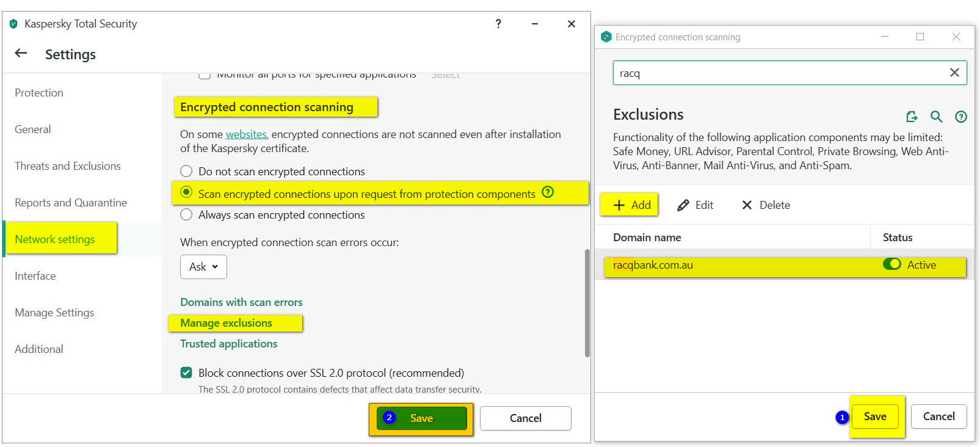Open General settings section
Screen dimensions: 980x447
tap(33, 129)
